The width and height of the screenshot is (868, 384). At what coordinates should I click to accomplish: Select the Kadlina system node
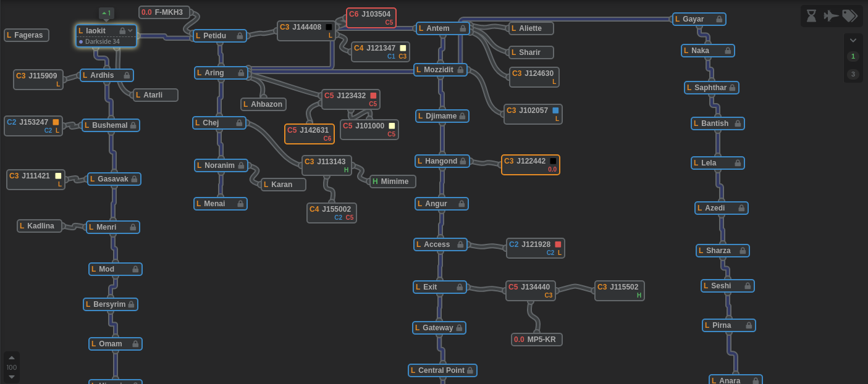(40, 226)
